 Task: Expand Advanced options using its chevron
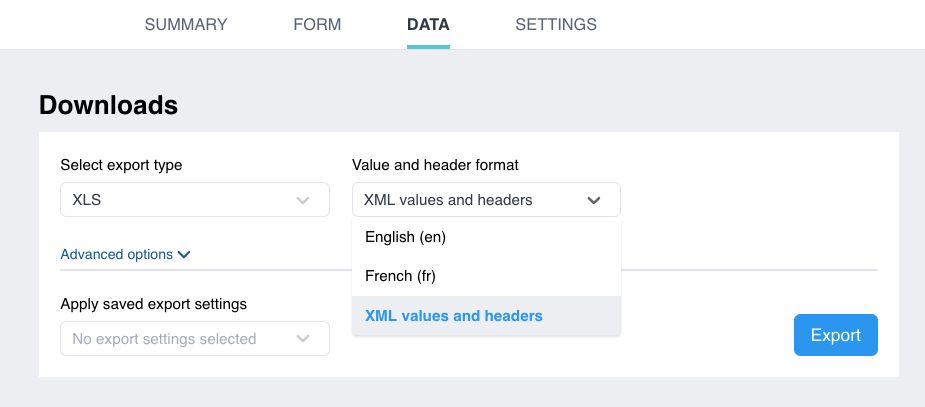184,254
